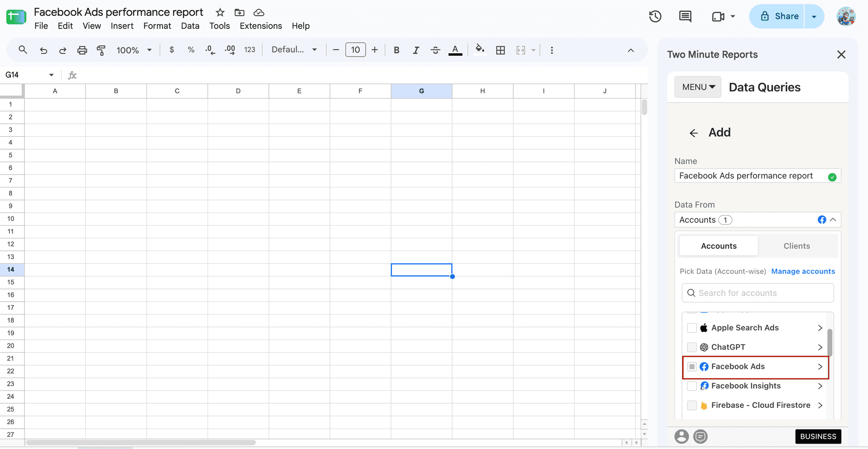
Task: Apply strikethrough formatting
Action: 435,50
